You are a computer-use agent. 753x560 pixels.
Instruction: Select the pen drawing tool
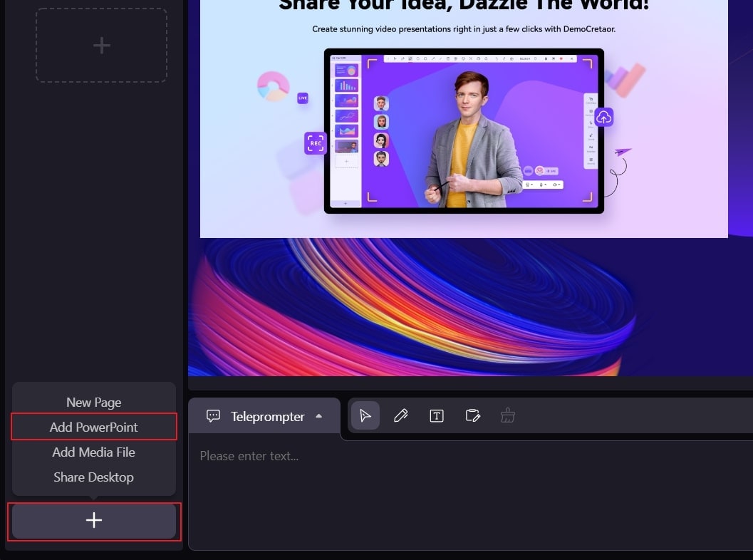[401, 415]
